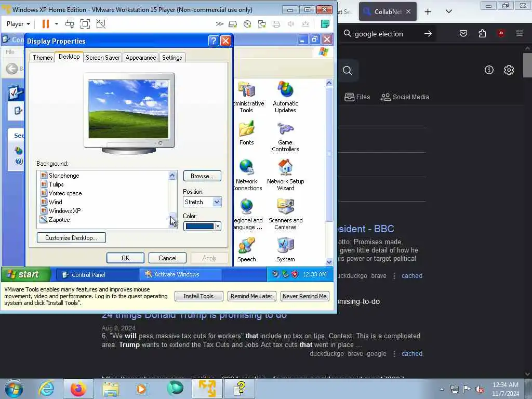Expand hidden VMware toolbar devices chevron
This screenshot has width=532, height=399.
click(220, 24)
